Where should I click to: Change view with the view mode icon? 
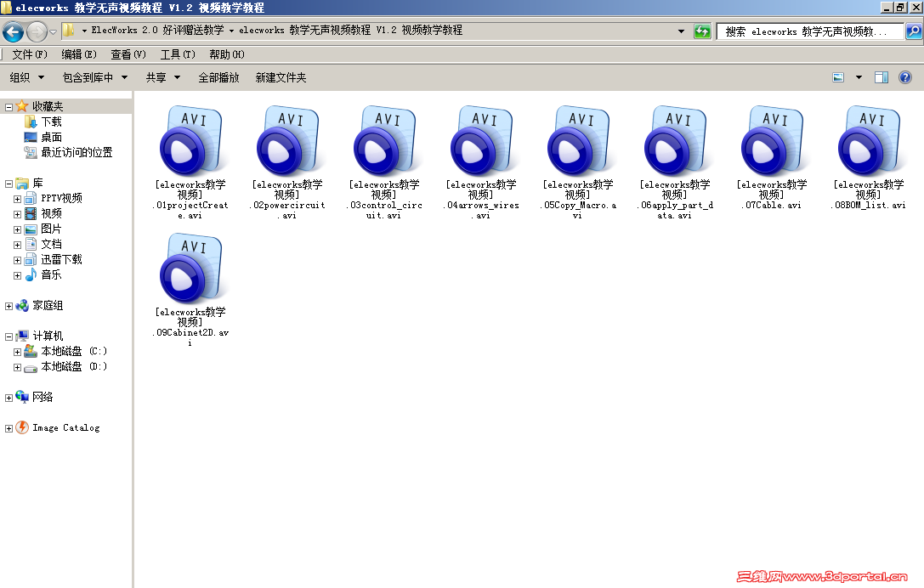click(838, 77)
